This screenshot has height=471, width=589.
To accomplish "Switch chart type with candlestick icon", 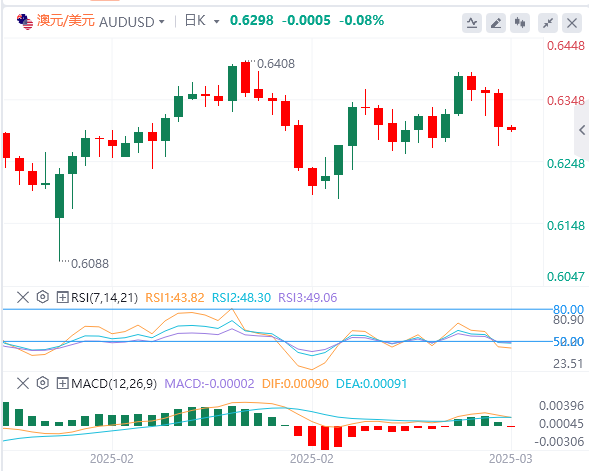I will point(520,23).
